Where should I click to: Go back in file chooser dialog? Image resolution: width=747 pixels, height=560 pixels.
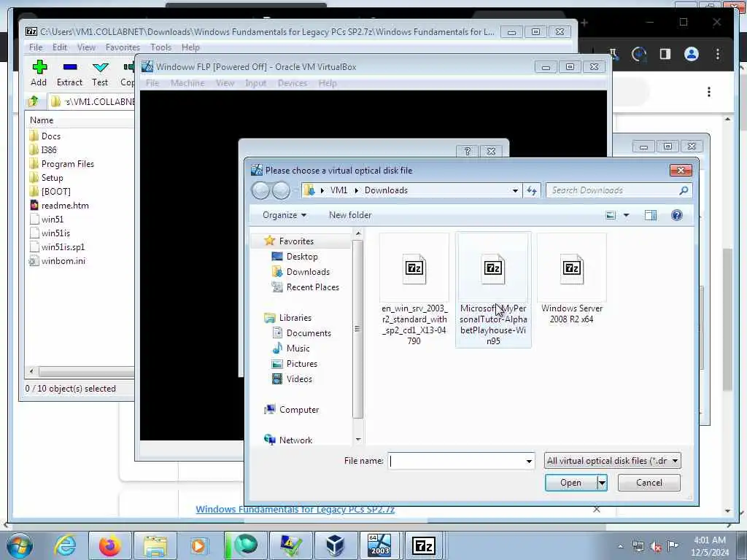[260, 190]
